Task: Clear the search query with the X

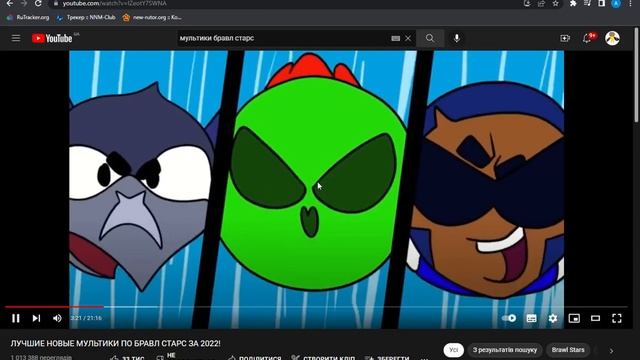Action: (408, 38)
